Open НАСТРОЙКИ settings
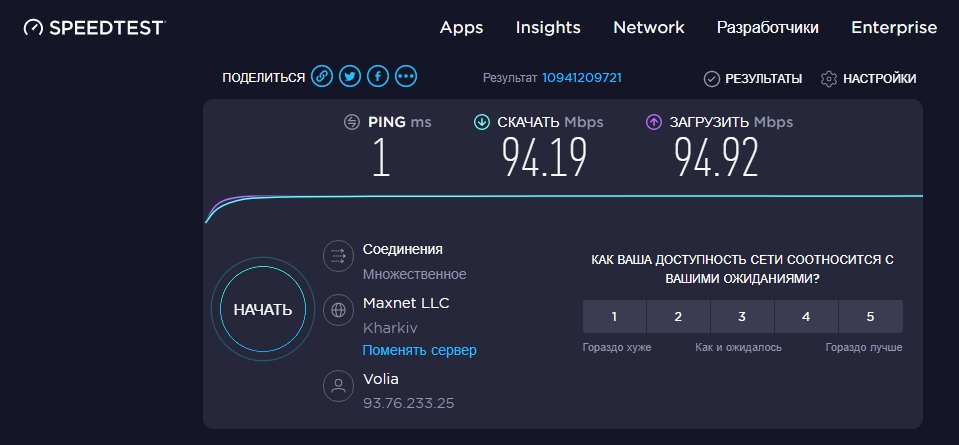This screenshot has height=445, width=959. (868, 78)
